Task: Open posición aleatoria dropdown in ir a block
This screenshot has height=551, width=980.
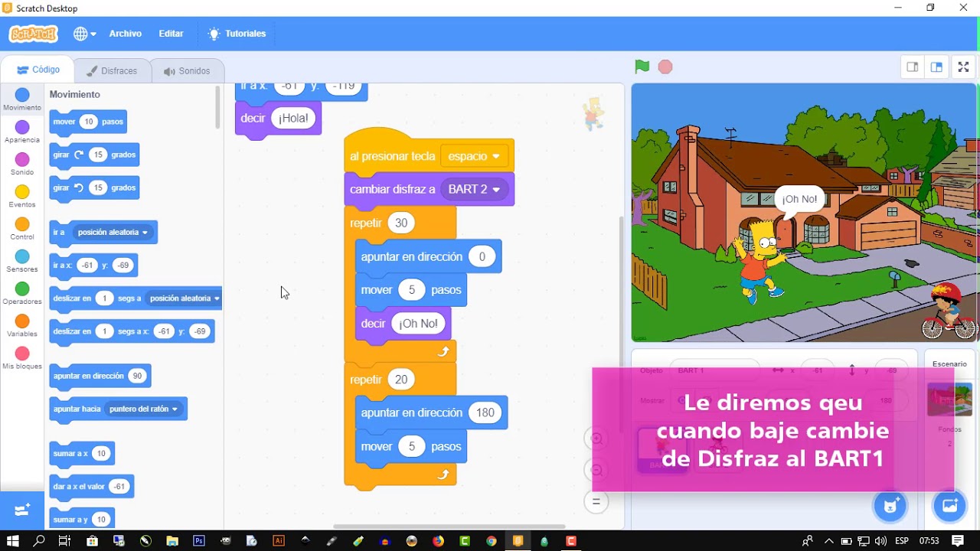Action: click(113, 232)
